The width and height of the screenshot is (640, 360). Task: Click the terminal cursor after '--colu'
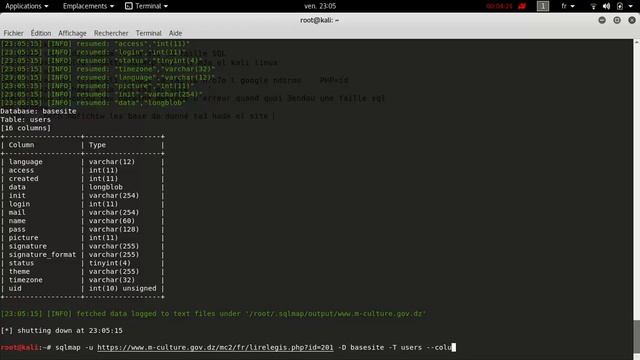454,347
